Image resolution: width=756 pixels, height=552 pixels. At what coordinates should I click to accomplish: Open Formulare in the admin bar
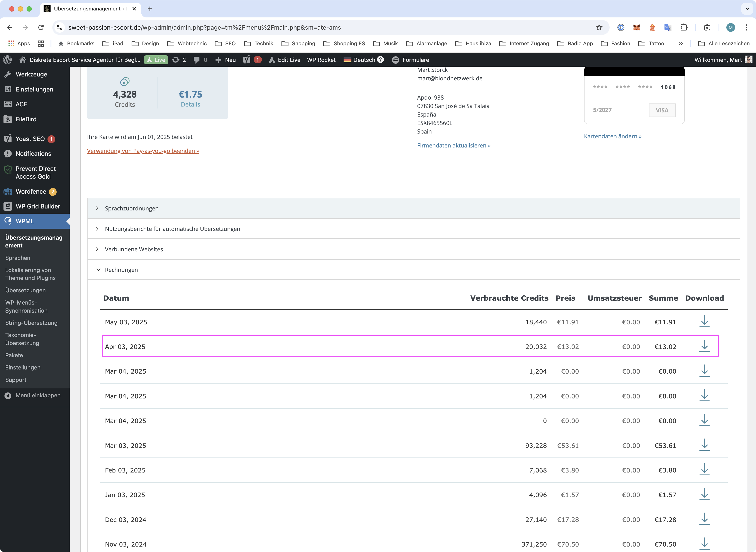pos(410,60)
